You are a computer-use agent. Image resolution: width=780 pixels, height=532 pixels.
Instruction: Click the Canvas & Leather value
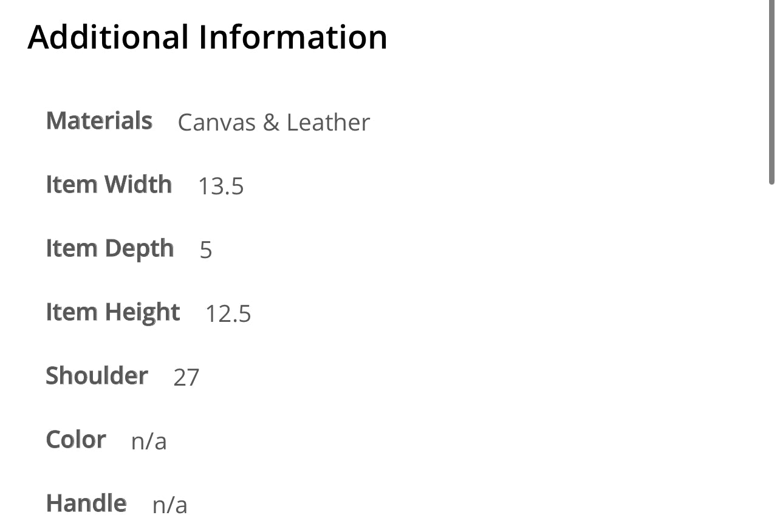pos(273,123)
